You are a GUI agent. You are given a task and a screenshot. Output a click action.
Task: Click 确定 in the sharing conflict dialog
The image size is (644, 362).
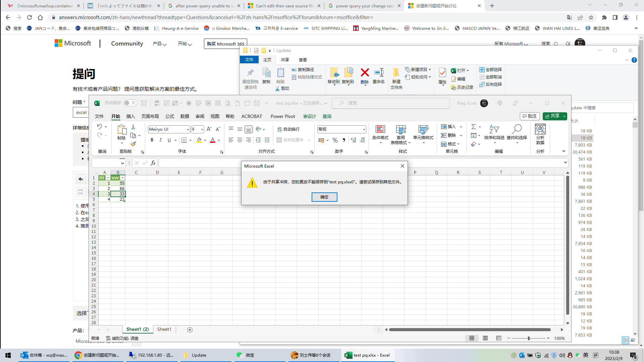click(x=324, y=197)
